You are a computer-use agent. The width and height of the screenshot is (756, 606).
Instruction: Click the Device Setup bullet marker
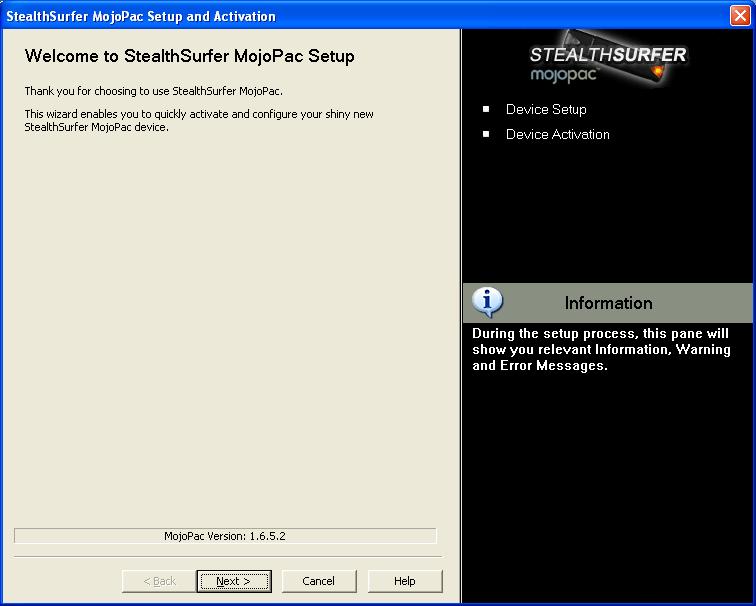click(486, 109)
